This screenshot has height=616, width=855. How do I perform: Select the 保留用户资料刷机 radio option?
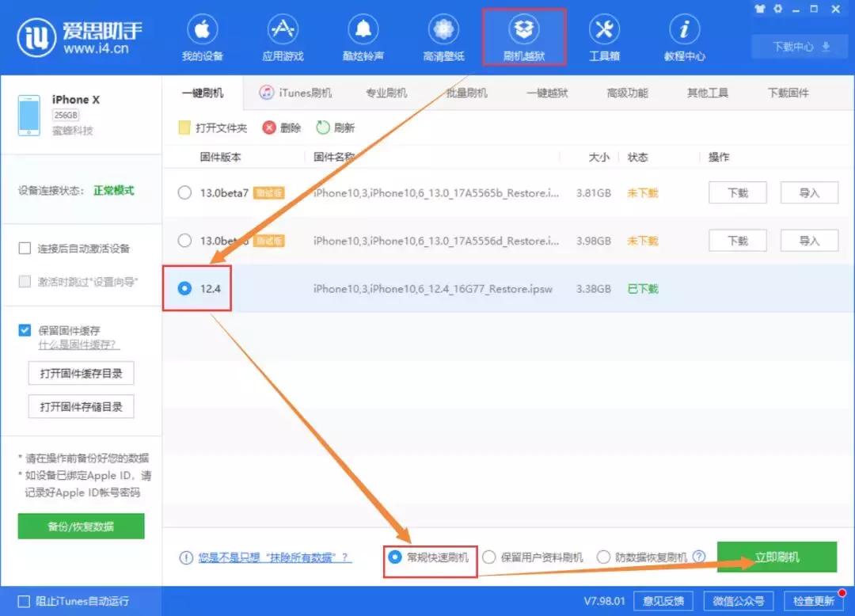pyautogui.click(x=491, y=557)
